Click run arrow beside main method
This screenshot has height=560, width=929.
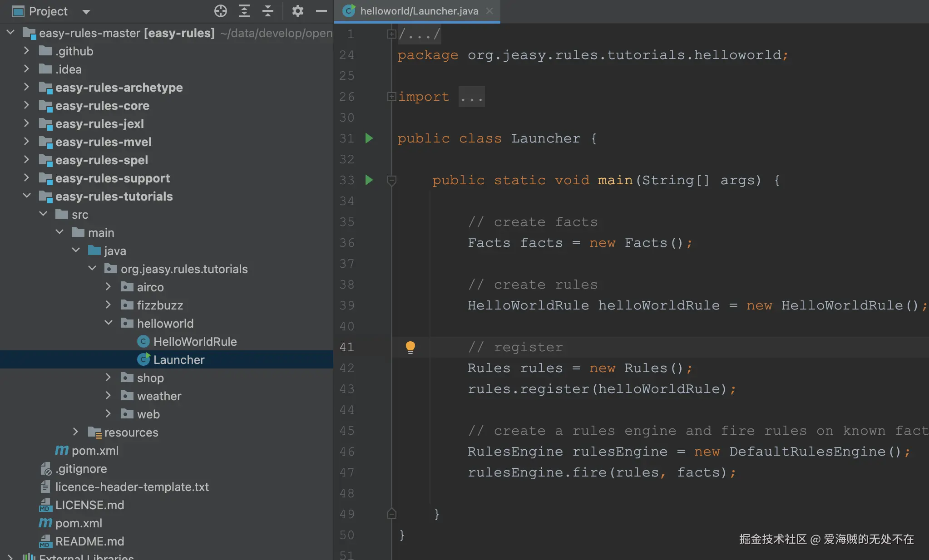coord(369,180)
